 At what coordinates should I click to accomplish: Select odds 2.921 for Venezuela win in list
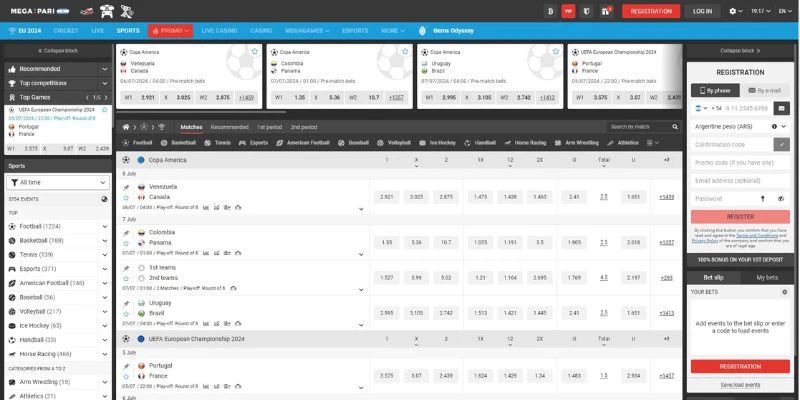coord(387,197)
